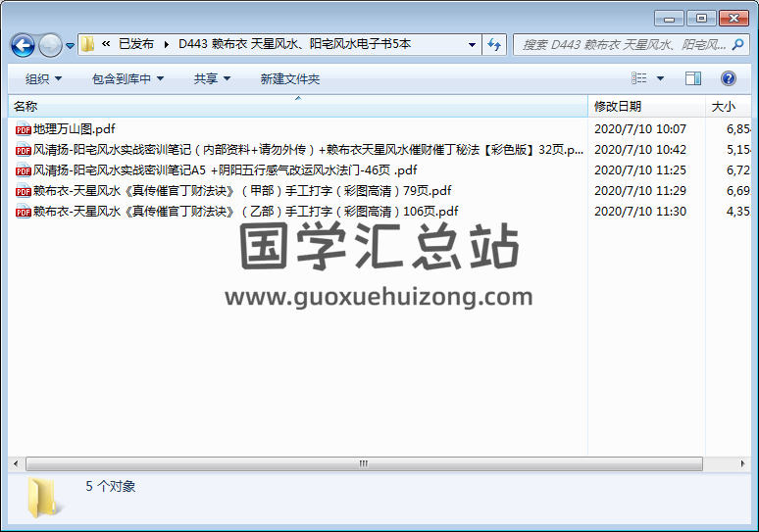Image resolution: width=759 pixels, height=532 pixels.
Task: Click date 2020/7/10 11:30 cell
Action: 640,212
